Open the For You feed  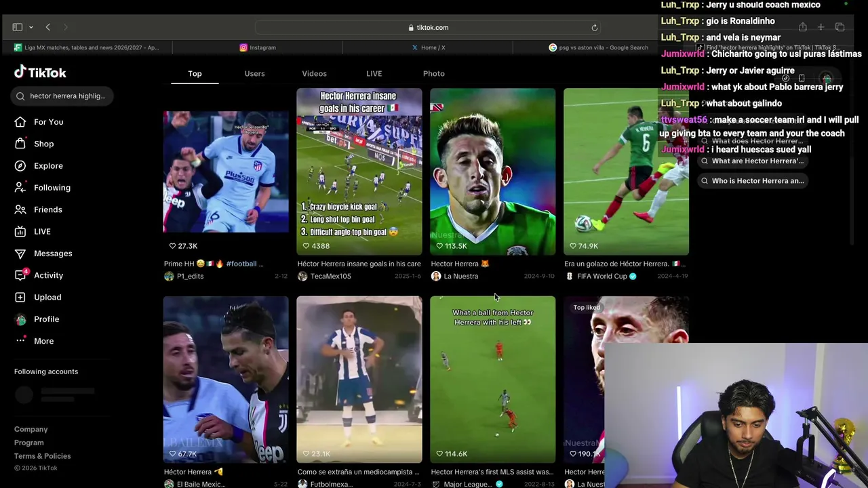tap(48, 122)
